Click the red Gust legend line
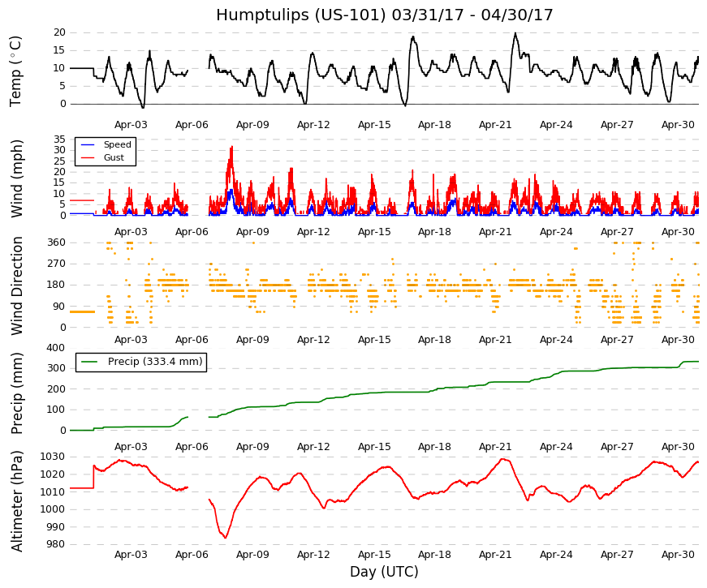The image size is (707, 588). click(88, 157)
